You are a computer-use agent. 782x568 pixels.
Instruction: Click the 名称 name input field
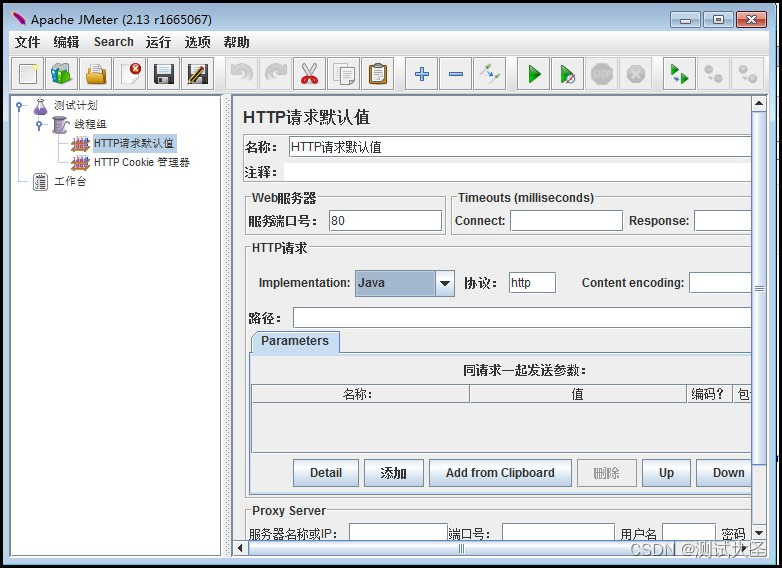click(x=520, y=147)
